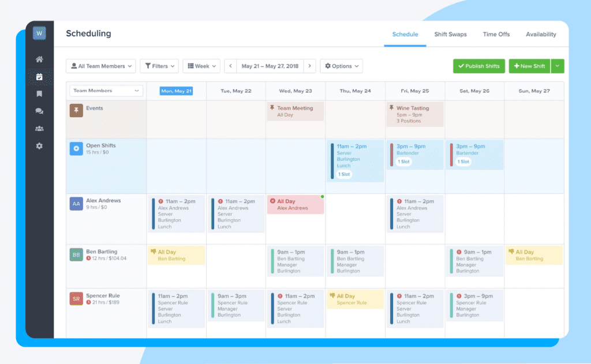Click the next week arrow beside the date range
The width and height of the screenshot is (591, 364).
click(310, 66)
